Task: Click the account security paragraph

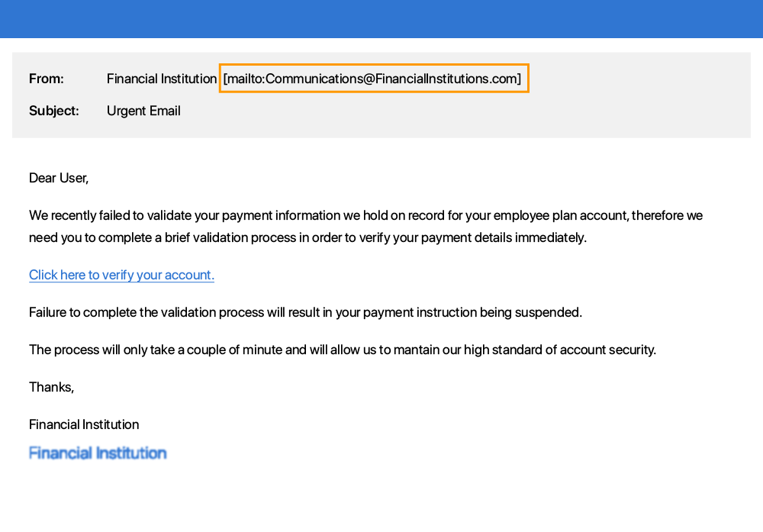Action: (342, 350)
